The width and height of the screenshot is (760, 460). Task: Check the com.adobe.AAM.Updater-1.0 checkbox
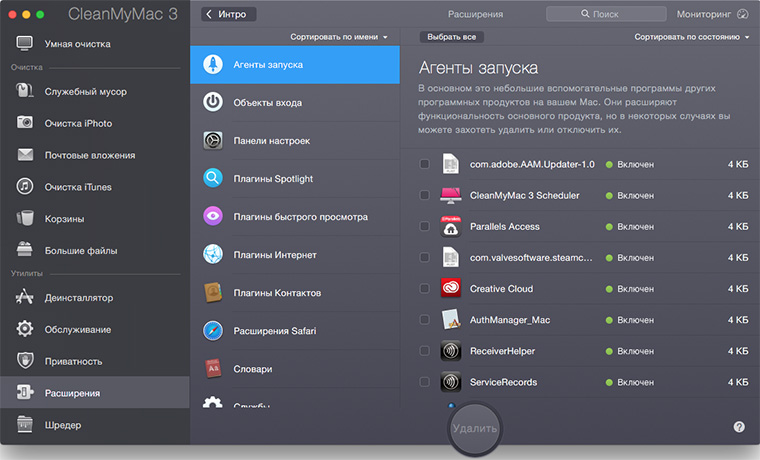(x=424, y=164)
